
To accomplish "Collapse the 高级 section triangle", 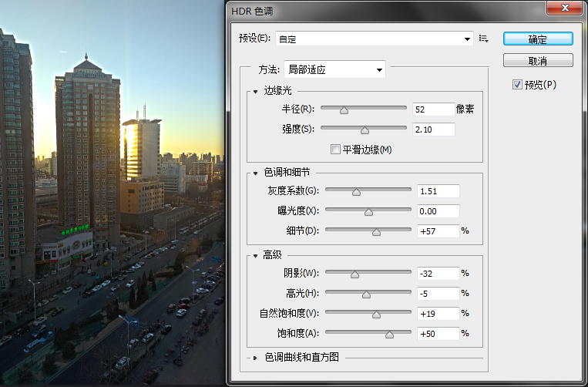I will [x=255, y=256].
